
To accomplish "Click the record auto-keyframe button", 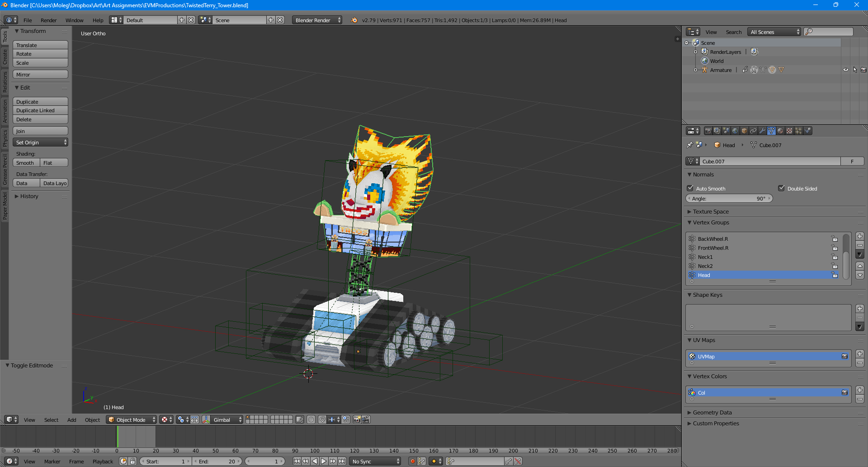I will click(x=412, y=461).
